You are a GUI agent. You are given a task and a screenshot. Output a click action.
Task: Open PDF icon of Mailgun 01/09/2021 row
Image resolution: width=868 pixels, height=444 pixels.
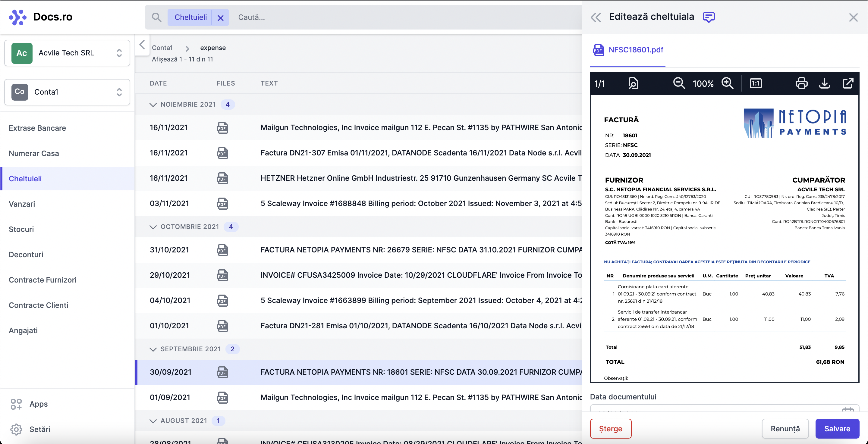tap(222, 398)
